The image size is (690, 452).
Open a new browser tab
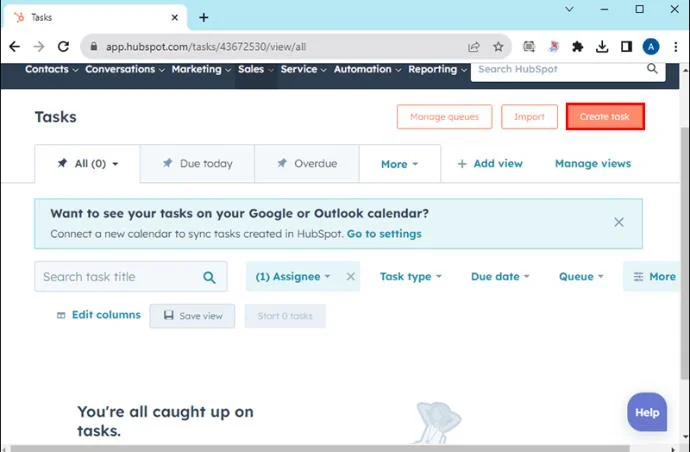(203, 18)
